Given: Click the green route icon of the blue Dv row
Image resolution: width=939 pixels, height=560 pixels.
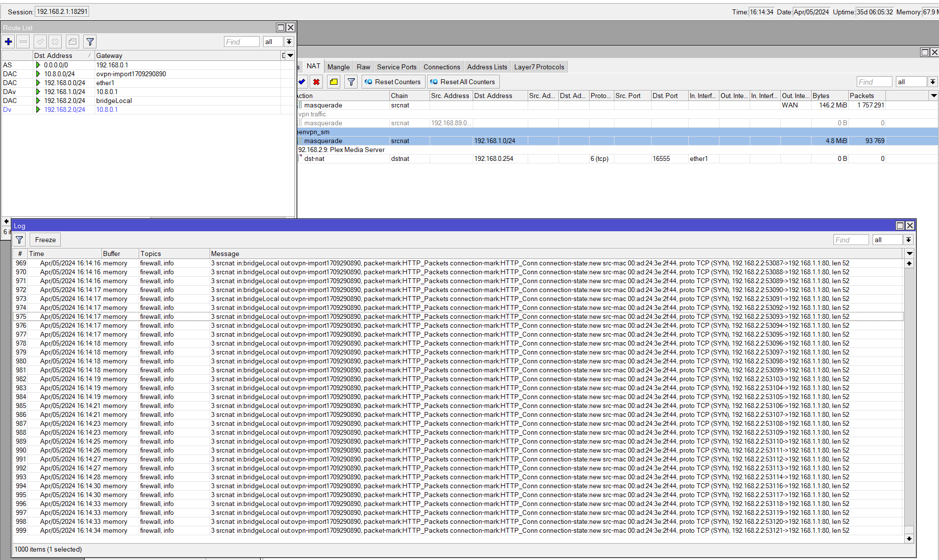Looking at the screenshot, I should 38,109.
